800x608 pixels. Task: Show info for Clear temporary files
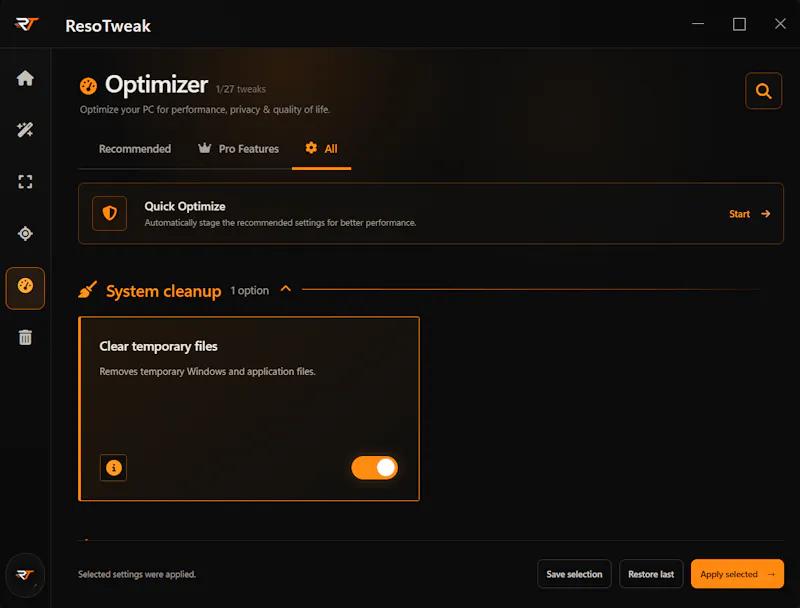point(113,467)
